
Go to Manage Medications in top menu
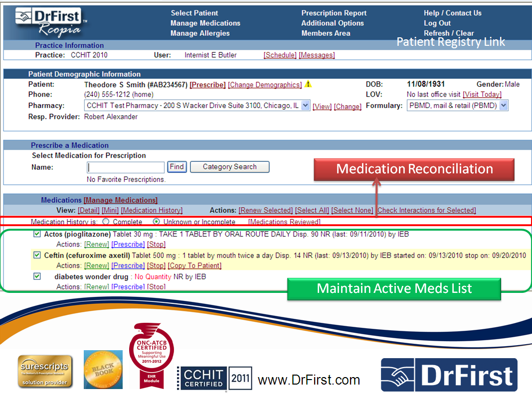(205, 23)
